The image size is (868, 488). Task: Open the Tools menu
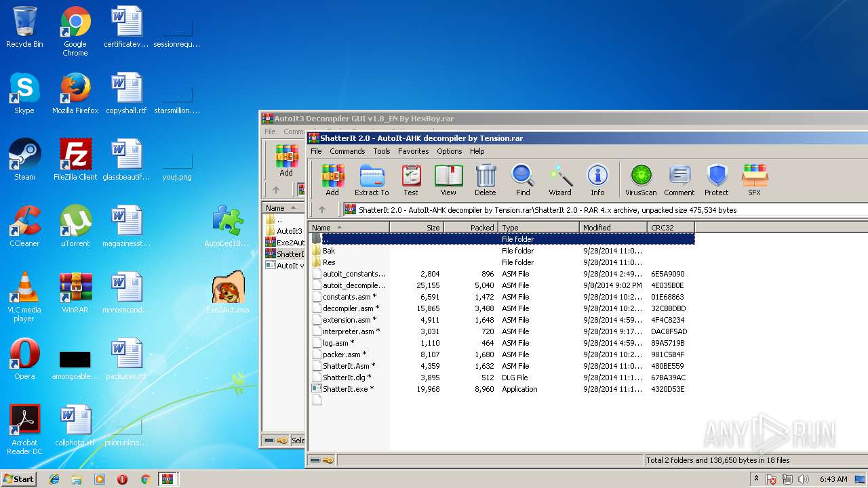(382, 151)
